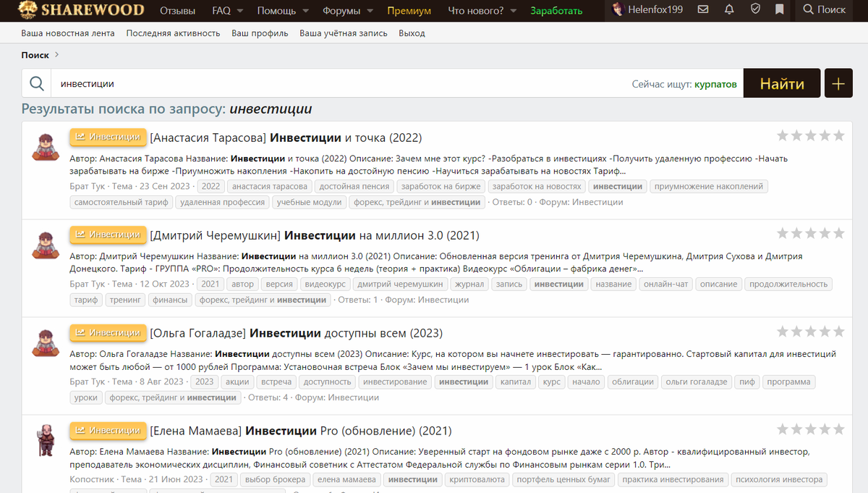Viewport: 868px width, 493px height.
Task: Click tag достойная пенсия
Action: pos(354,186)
